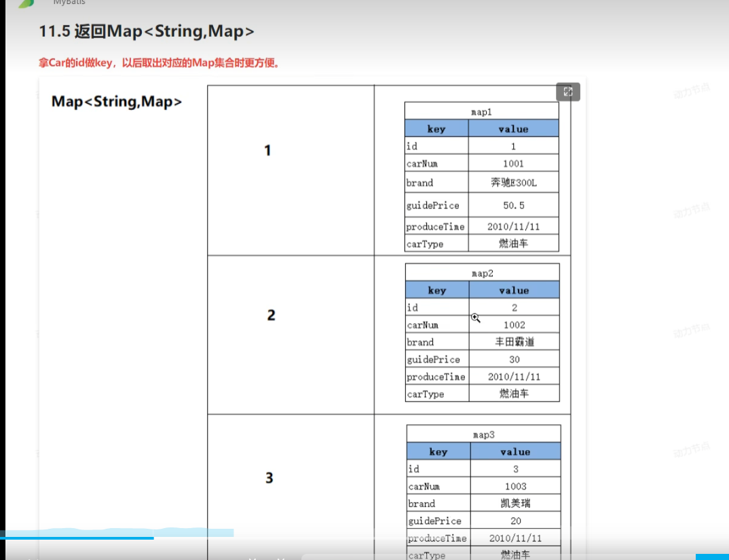Click the bold 'Map<String,Map>' diagram label

point(117,101)
